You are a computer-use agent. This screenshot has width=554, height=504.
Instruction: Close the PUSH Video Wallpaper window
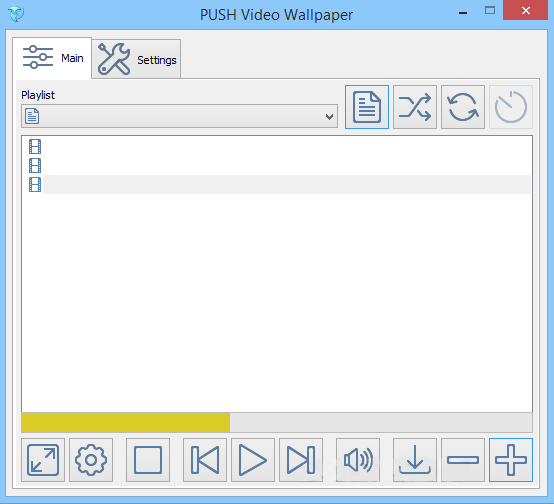[x=525, y=11]
